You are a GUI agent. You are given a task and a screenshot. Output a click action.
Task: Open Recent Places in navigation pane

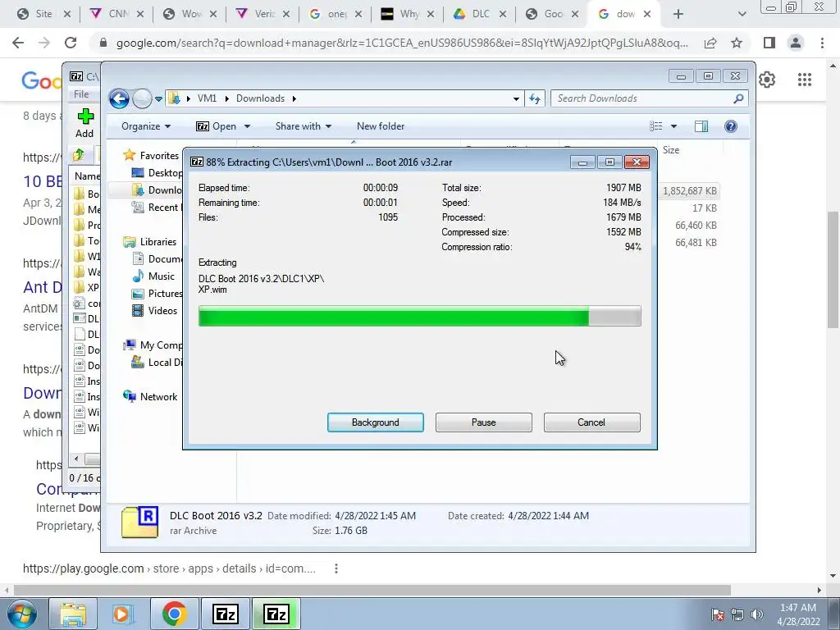[157, 208]
